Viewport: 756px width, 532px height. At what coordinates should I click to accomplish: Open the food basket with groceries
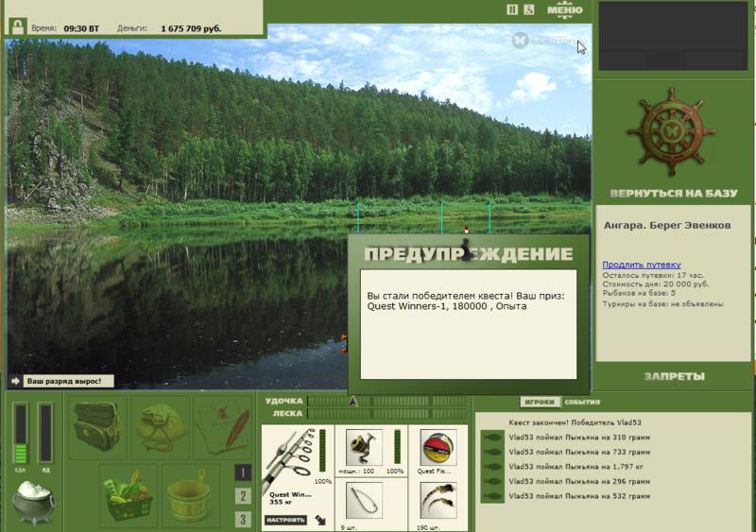(x=129, y=496)
